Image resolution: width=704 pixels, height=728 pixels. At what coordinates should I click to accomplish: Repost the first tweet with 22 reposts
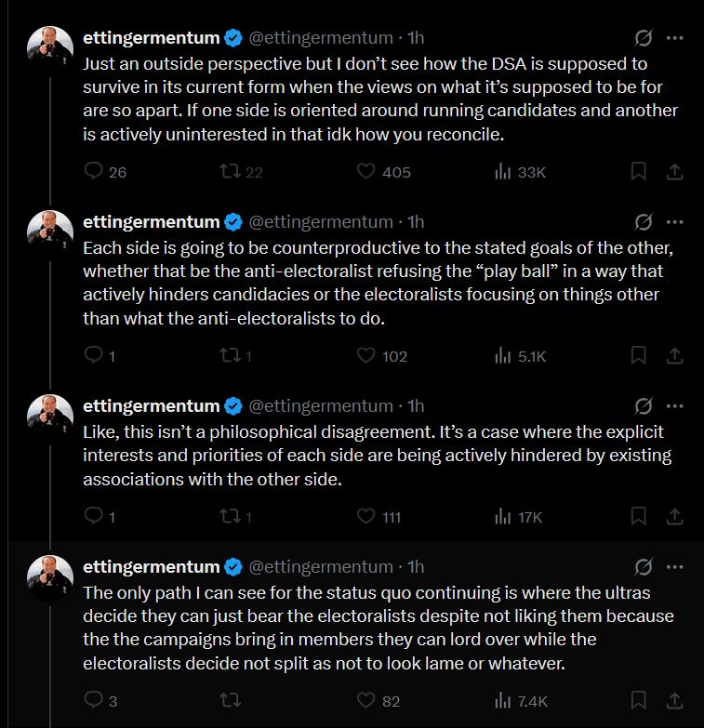click(230, 171)
